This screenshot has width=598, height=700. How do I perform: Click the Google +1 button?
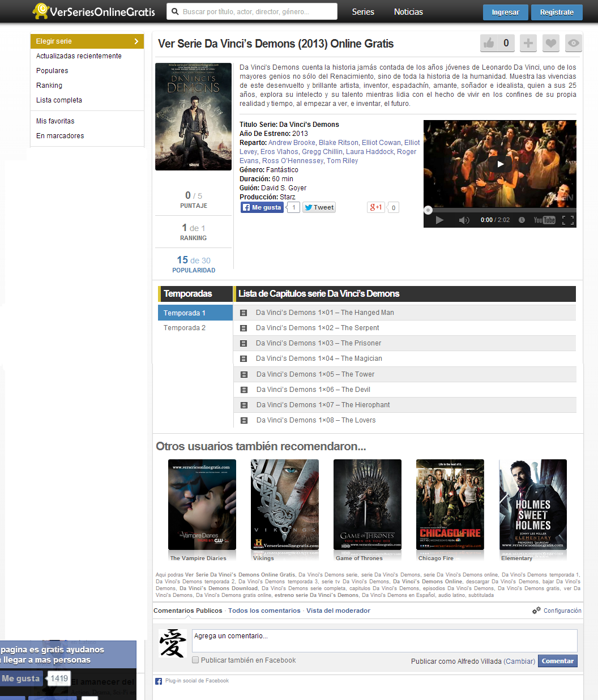(x=376, y=207)
